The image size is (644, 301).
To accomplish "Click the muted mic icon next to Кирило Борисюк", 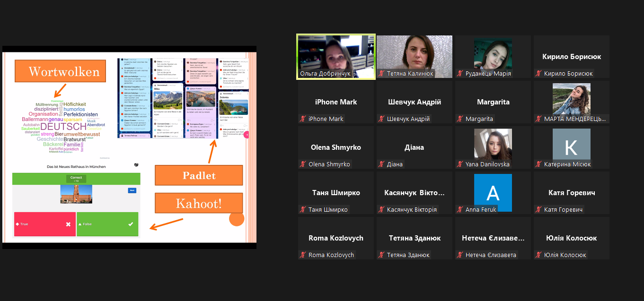I will point(538,74).
